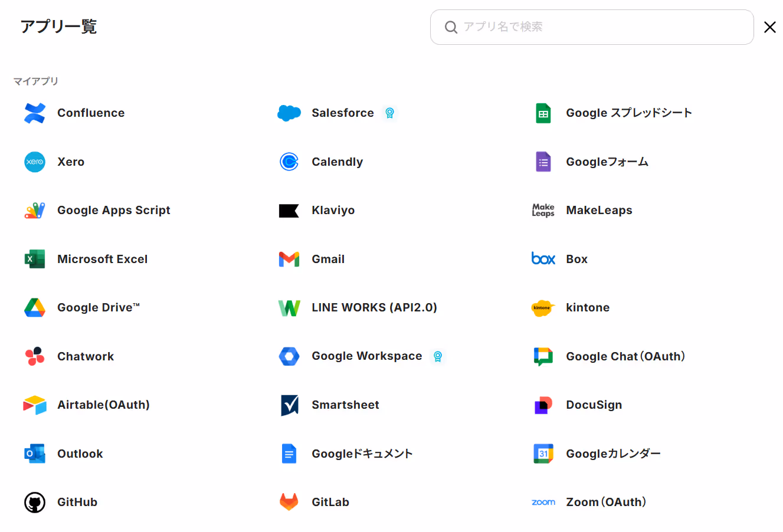Select Microsoft Excel from list
Image resolution: width=783 pixels, height=532 pixels.
(103, 259)
